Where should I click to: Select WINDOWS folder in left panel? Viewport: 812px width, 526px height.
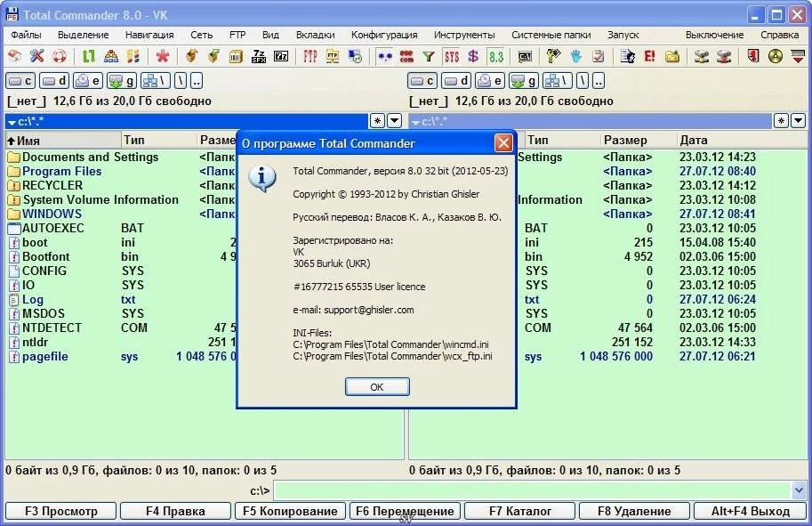[52, 214]
